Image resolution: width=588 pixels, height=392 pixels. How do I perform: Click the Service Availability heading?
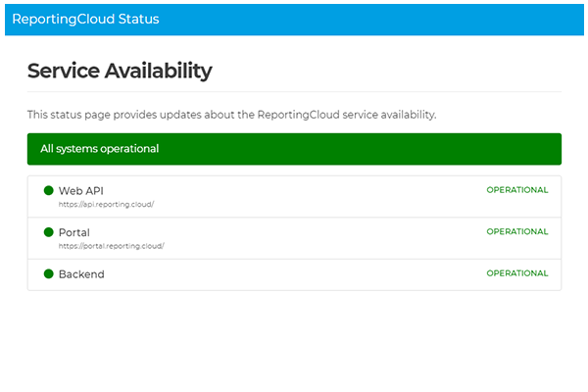[120, 71]
